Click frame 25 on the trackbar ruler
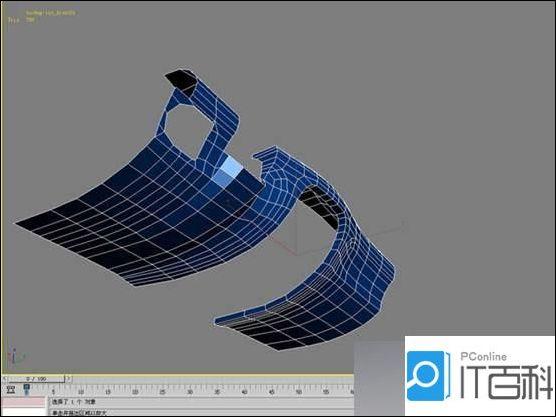 tap(162, 391)
